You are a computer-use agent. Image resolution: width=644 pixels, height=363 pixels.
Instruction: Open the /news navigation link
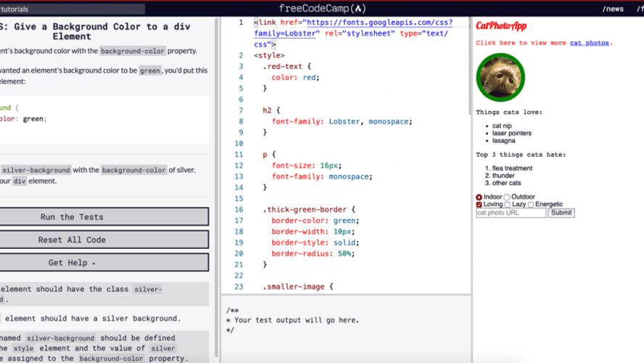point(613,9)
